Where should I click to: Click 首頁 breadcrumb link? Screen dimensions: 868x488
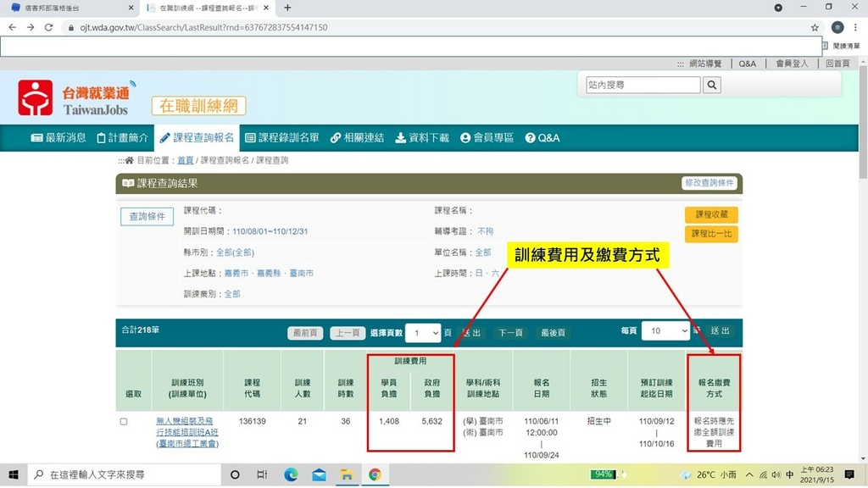coord(186,160)
